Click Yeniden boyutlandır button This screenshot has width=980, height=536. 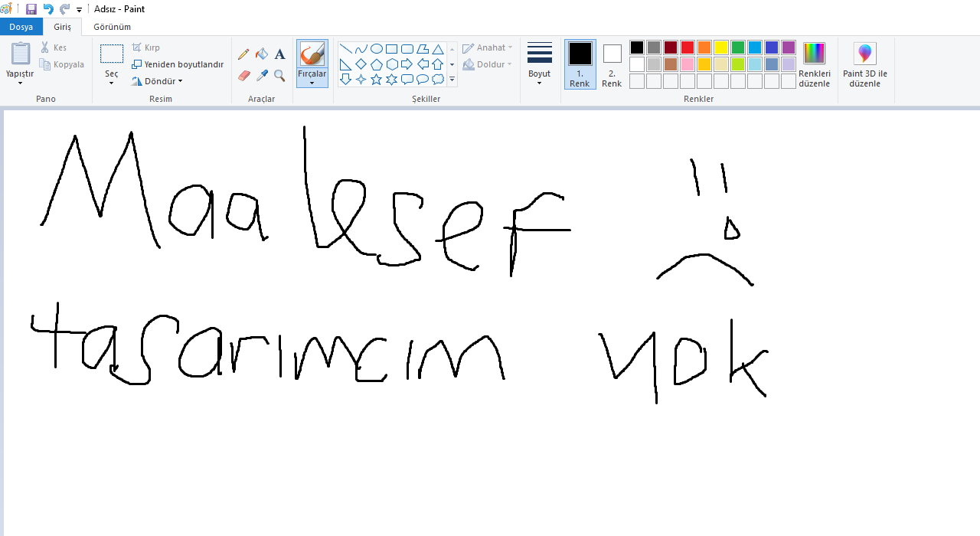(178, 64)
